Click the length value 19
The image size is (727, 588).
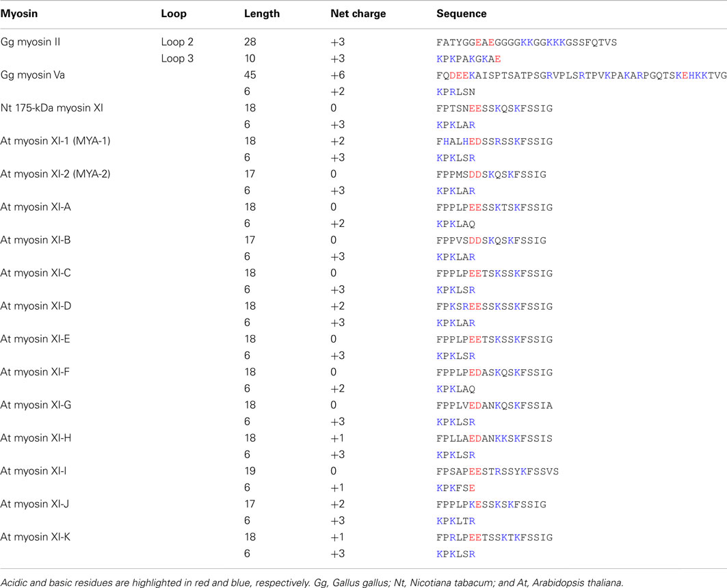click(250, 471)
